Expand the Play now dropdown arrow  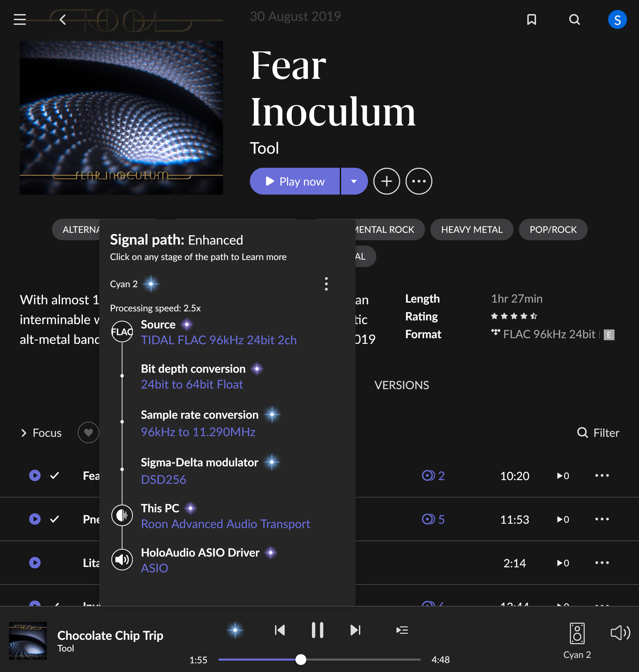(x=354, y=181)
